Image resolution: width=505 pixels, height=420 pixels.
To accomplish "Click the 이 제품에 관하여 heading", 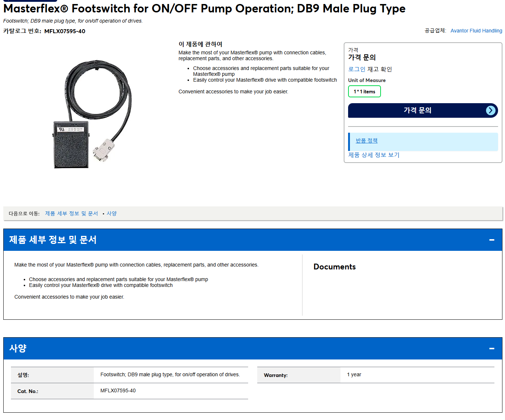I will (200, 44).
